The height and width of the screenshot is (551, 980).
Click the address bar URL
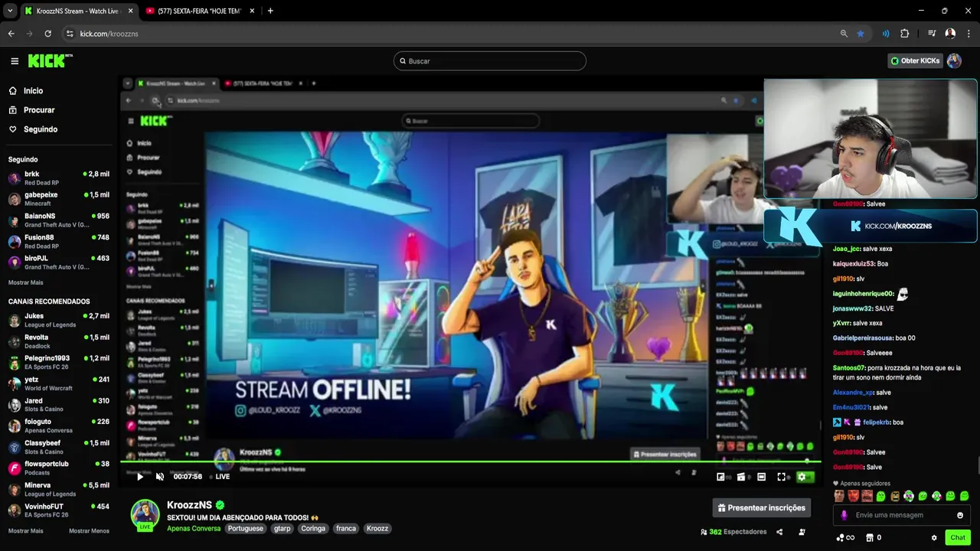pos(109,34)
